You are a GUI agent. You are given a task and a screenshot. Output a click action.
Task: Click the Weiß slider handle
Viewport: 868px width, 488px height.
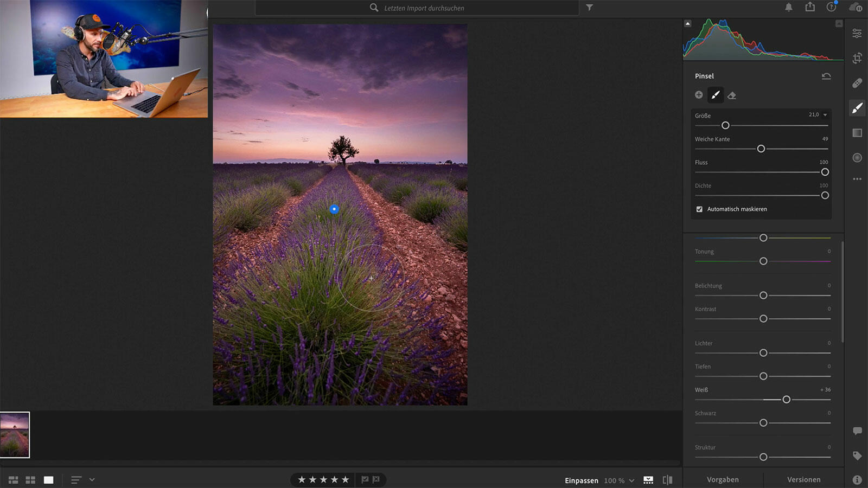(x=786, y=400)
